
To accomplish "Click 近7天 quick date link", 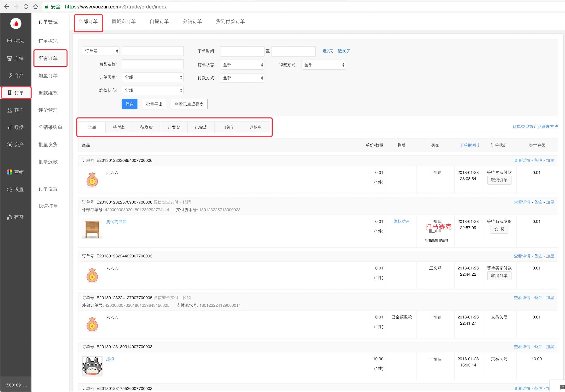I will (x=328, y=51).
